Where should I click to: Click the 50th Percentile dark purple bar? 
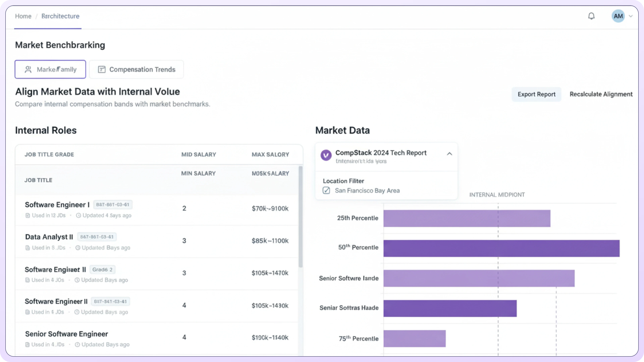(x=501, y=248)
